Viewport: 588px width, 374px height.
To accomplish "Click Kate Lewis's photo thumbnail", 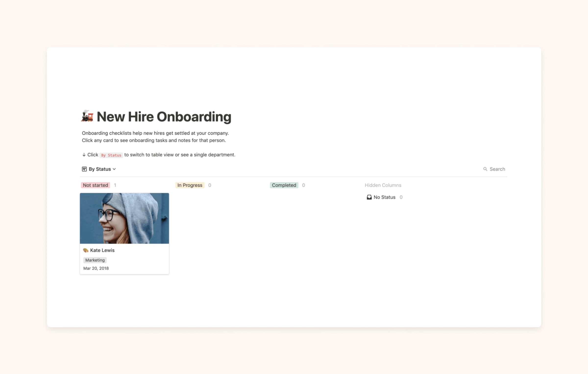I will click(124, 218).
